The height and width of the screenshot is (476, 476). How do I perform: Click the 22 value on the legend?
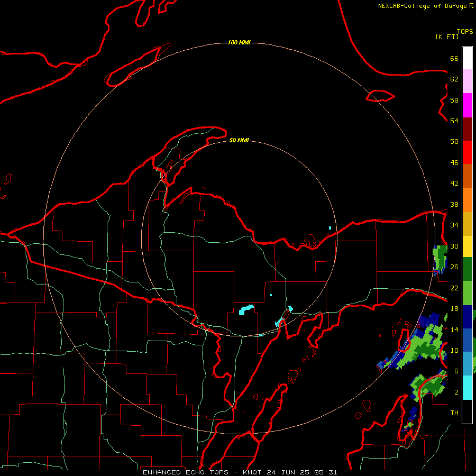[454, 288]
